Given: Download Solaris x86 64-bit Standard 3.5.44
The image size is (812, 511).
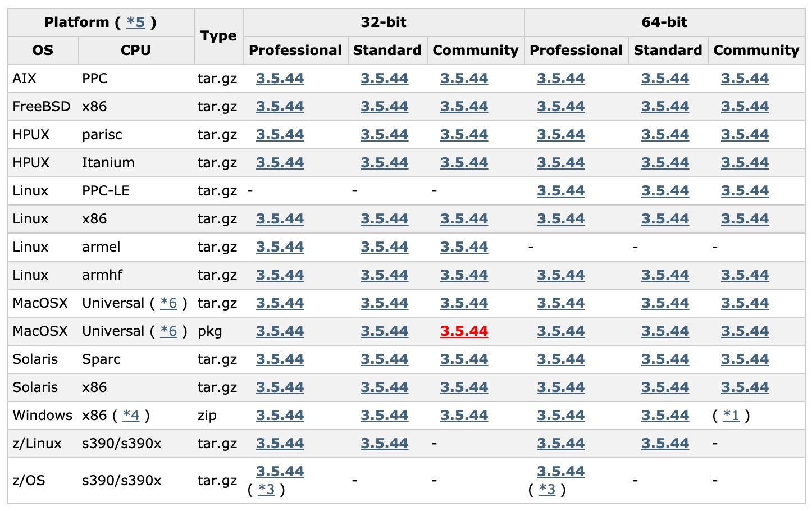Looking at the screenshot, I should (665, 387).
